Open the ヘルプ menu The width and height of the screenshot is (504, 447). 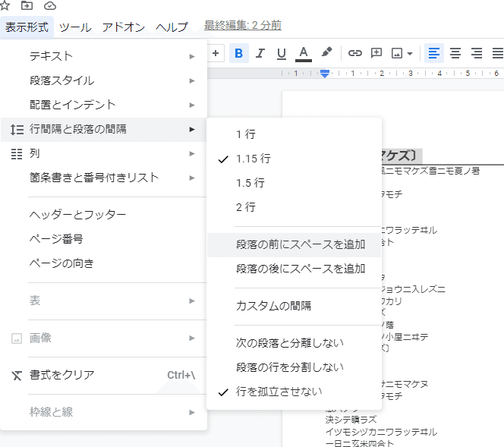tap(172, 27)
